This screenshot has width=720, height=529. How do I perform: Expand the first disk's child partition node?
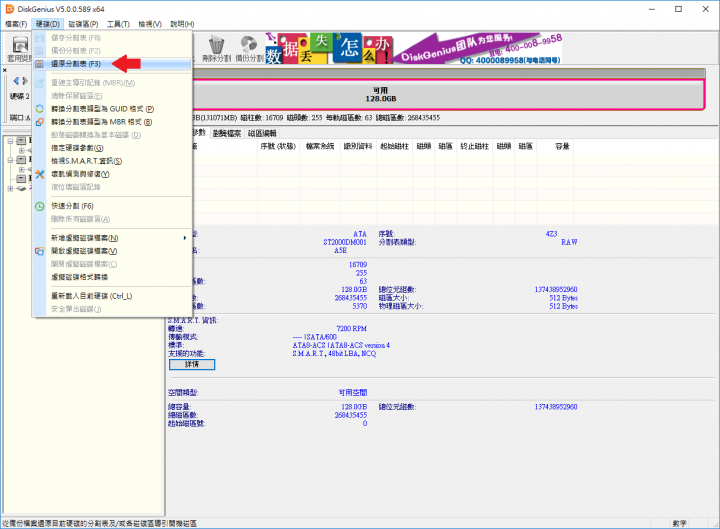22,151
